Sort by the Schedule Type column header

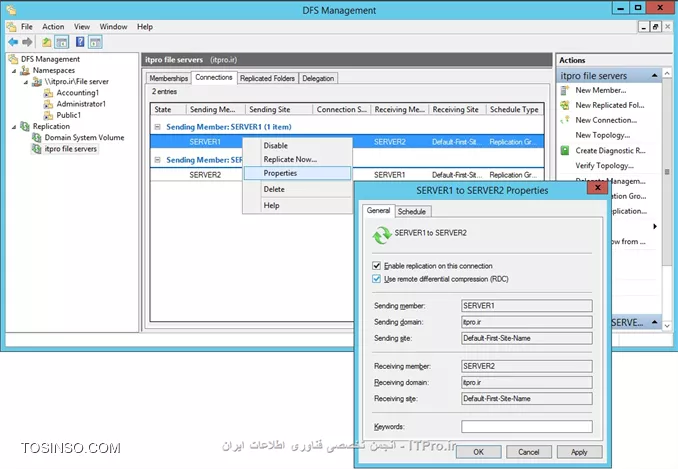click(x=515, y=109)
